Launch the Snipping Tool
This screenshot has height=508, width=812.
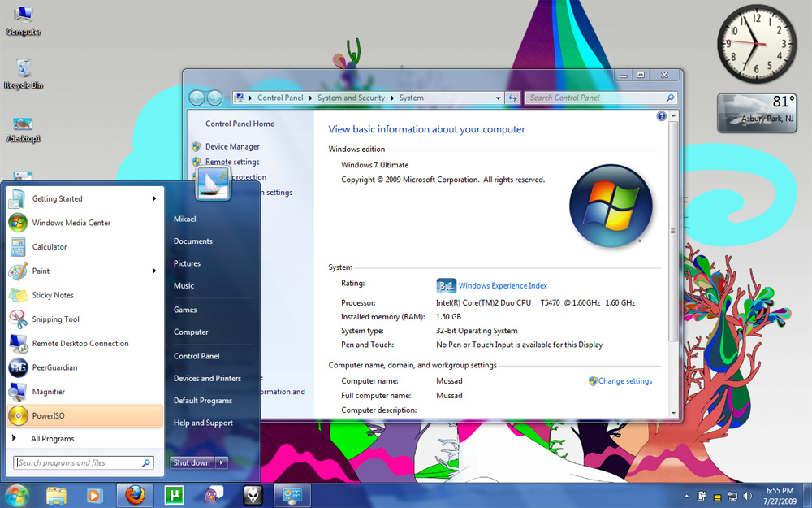85,319
